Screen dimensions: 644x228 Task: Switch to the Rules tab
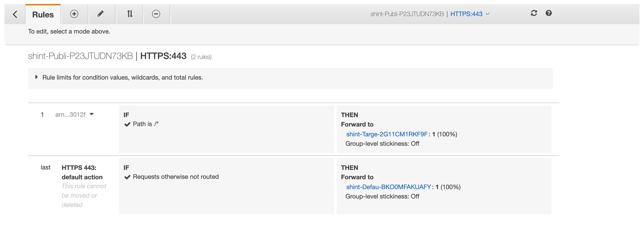tap(42, 15)
